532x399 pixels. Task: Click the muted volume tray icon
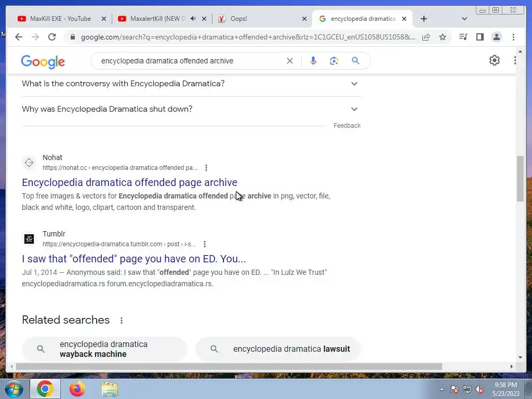(x=480, y=390)
